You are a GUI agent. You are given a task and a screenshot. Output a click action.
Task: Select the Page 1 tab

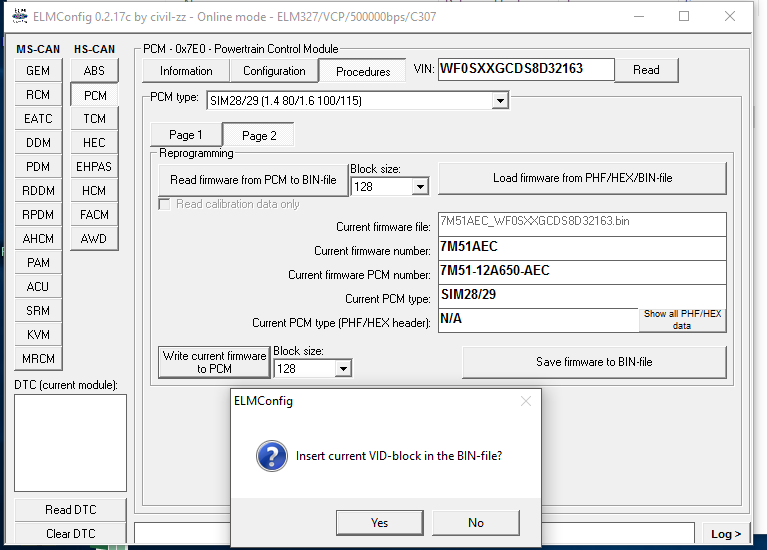pos(186,135)
